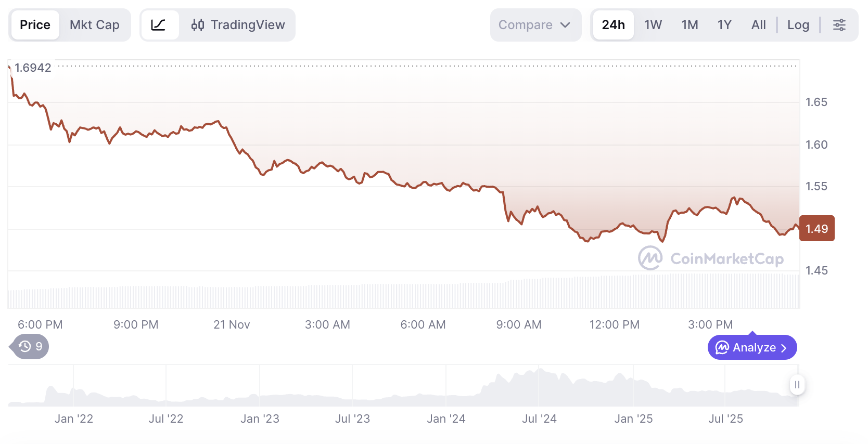Open chart settings sliders icon
This screenshot has width=868, height=444.
pos(839,25)
